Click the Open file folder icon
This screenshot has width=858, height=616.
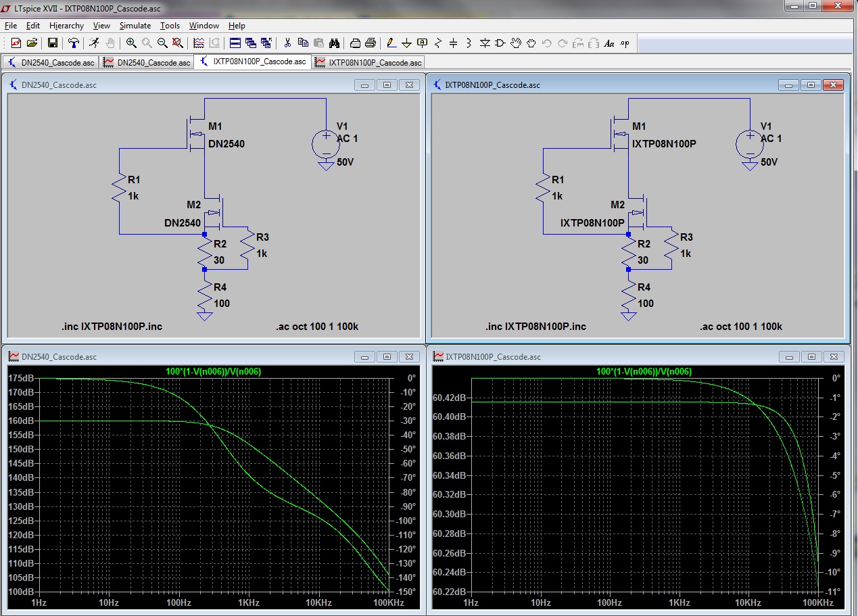32,43
